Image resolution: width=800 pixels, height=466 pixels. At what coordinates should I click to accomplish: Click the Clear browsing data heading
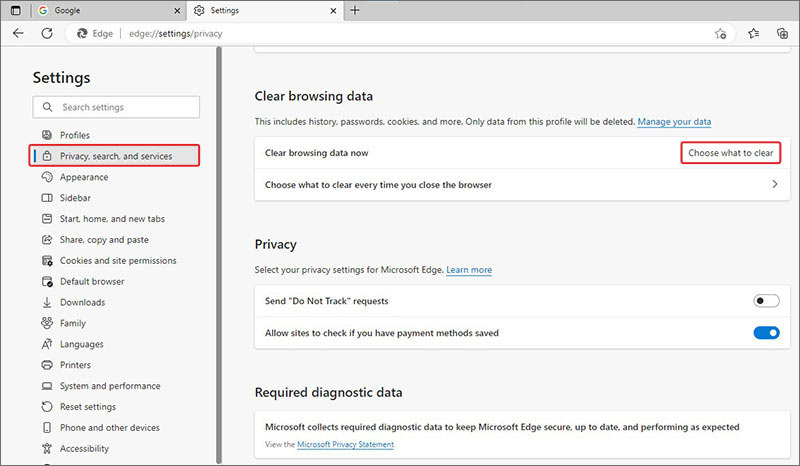click(314, 96)
